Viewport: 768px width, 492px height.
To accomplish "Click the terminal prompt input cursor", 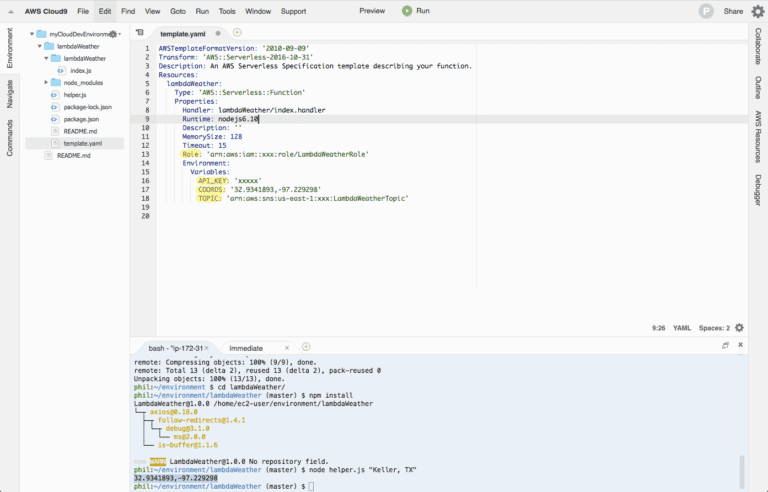I will [x=312, y=486].
